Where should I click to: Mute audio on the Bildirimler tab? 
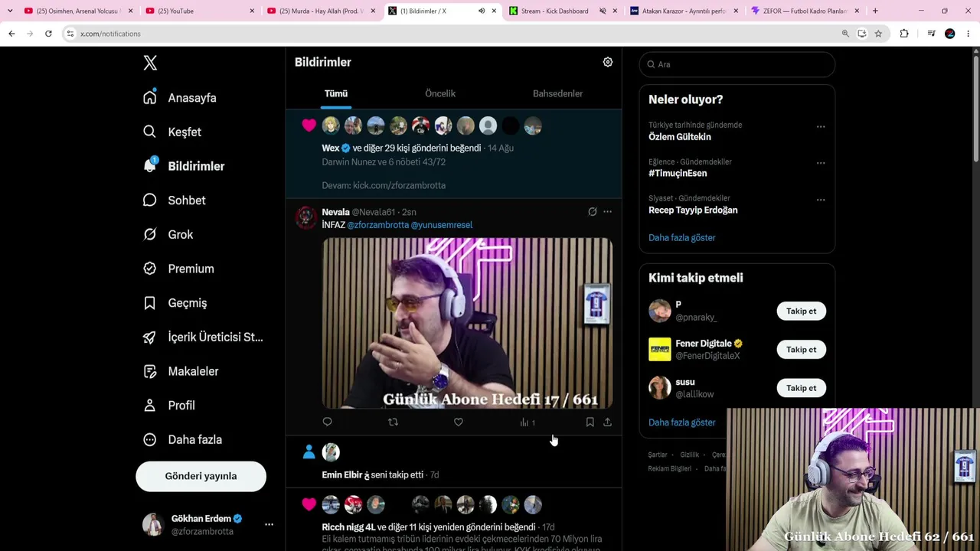(x=482, y=11)
